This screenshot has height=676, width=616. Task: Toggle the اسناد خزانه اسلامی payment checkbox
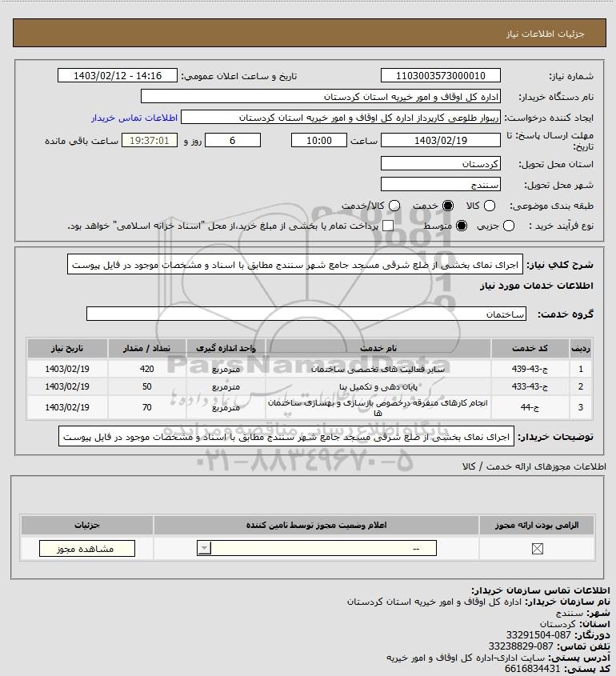[388, 226]
